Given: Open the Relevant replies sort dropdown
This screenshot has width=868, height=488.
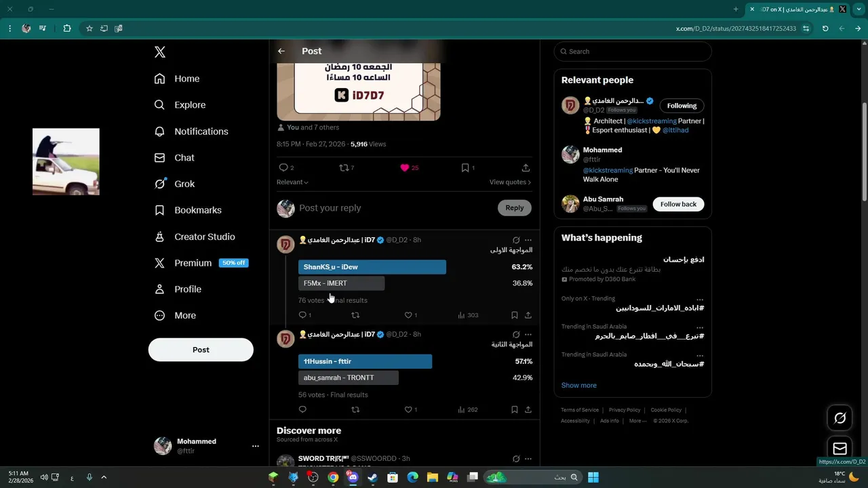Looking at the screenshot, I should click(x=292, y=182).
